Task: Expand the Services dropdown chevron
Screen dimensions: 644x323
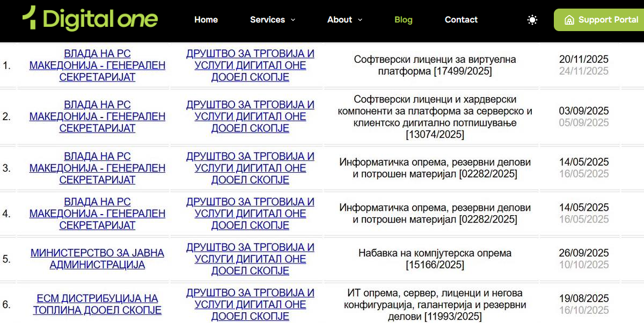Action: (x=293, y=20)
